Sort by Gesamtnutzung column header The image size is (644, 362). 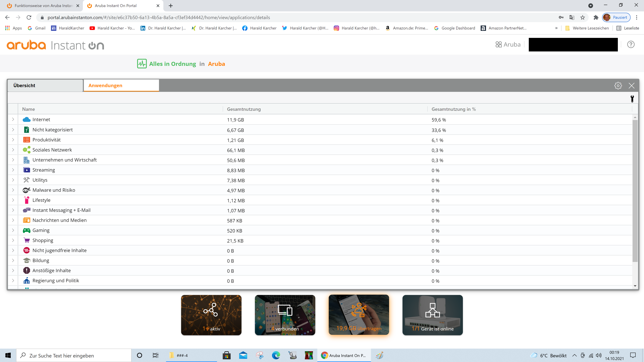coord(244,109)
